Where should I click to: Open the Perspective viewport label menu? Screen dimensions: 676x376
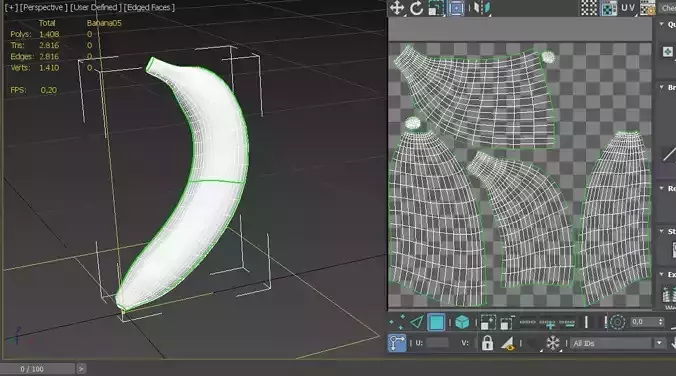click(x=43, y=7)
